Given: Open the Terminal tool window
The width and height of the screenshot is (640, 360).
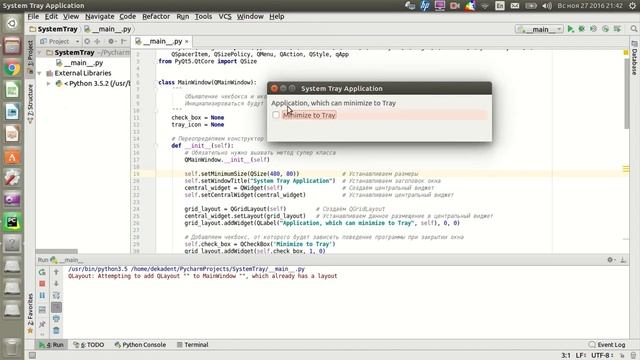Looking at the screenshot, I should tap(192, 344).
